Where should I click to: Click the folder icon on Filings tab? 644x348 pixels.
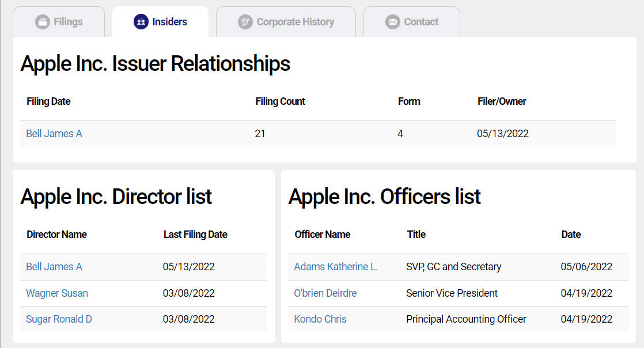point(42,22)
